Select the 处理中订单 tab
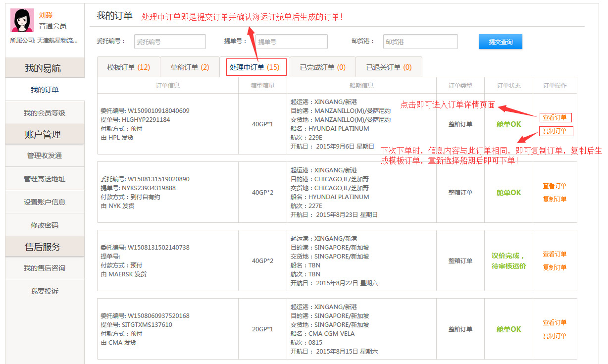The image size is (608, 364). [254, 67]
